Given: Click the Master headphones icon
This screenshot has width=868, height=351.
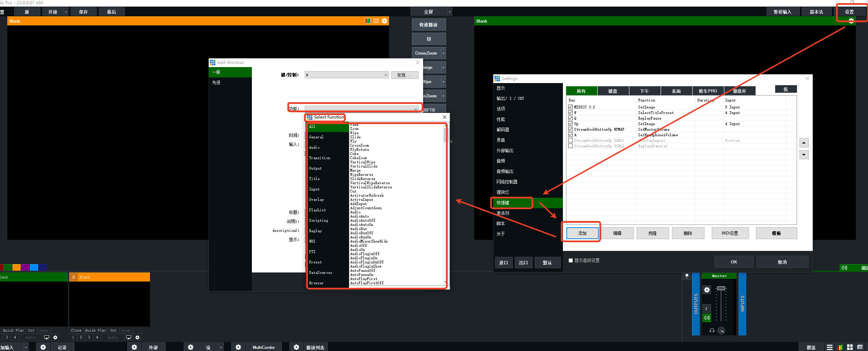Looking at the screenshot, I should pos(712,330).
